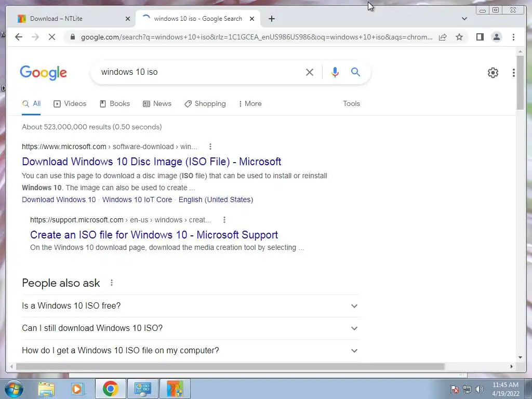This screenshot has height=399, width=532.
Task: Stop loading the page
Action: click(52, 37)
